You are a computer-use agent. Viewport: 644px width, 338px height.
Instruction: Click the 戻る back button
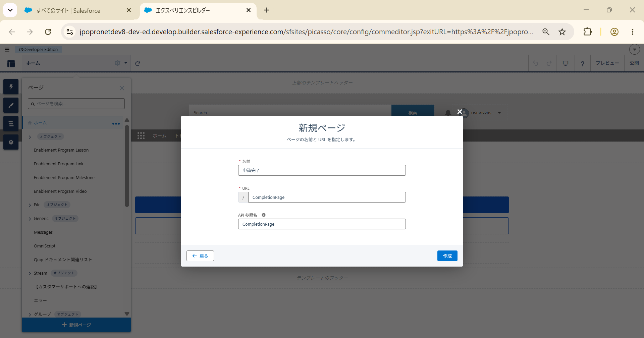(200, 256)
